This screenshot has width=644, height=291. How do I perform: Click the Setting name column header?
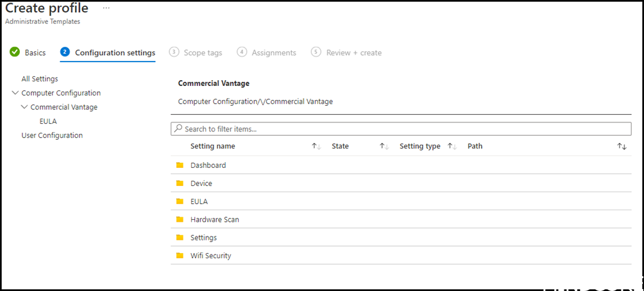pos(213,146)
